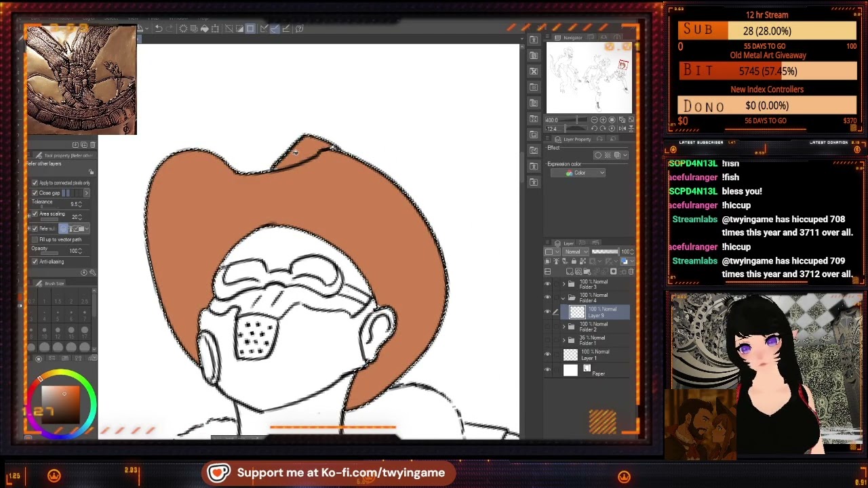
Task: Expand Folder 1 in the layer list
Action: pos(564,340)
